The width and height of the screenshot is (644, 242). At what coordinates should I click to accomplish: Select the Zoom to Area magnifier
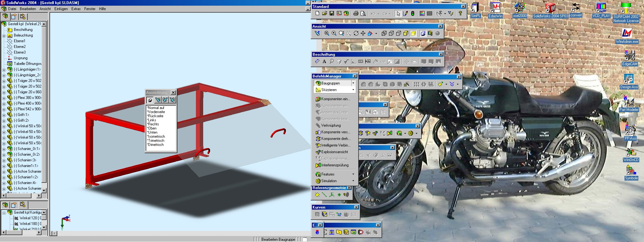point(334,33)
